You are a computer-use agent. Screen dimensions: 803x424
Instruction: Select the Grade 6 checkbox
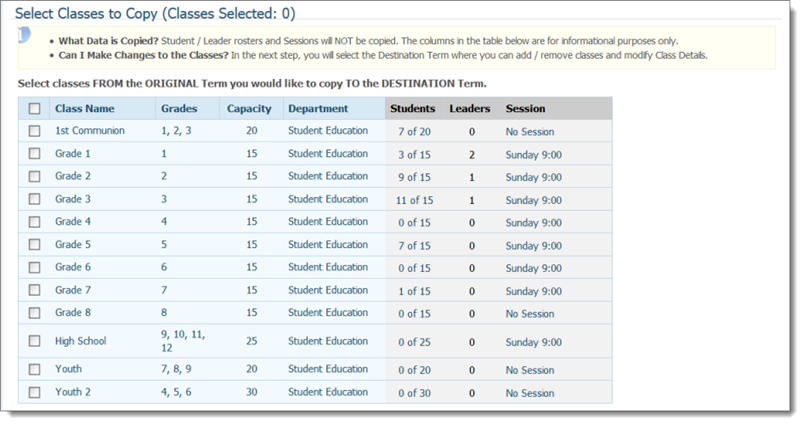[34, 267]
